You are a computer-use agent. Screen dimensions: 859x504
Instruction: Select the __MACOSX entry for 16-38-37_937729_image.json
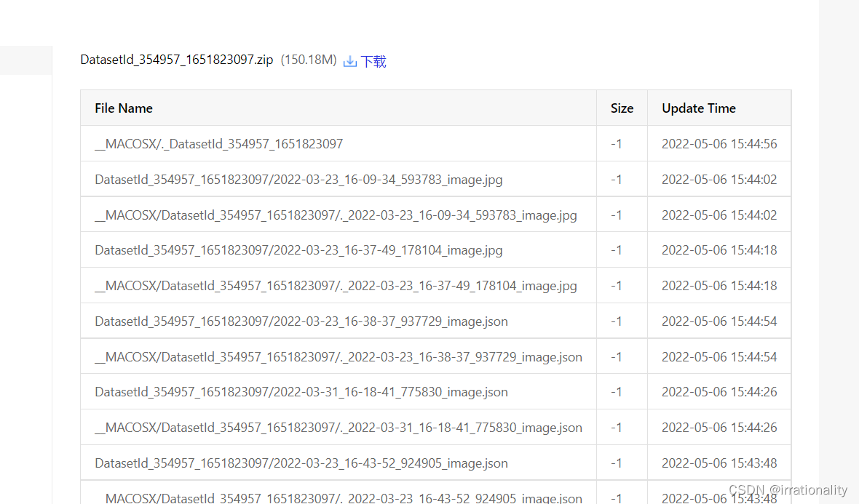(x=339, y=357)
